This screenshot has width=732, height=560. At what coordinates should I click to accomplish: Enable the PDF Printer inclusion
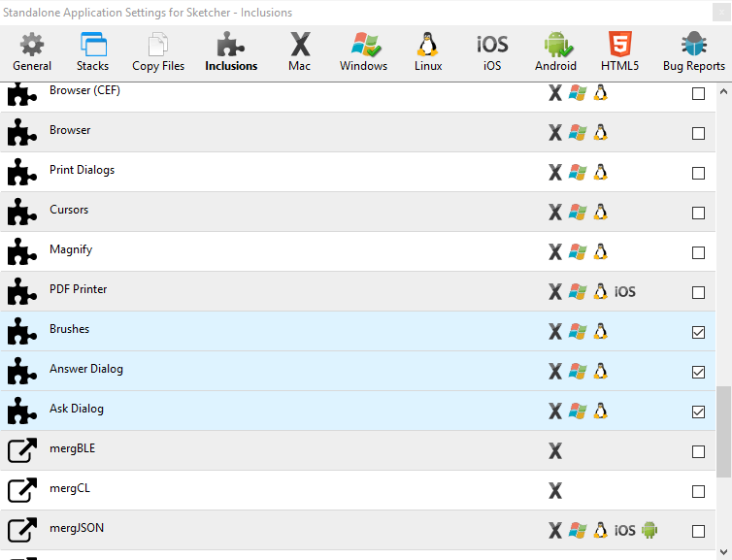click(698, 292)
